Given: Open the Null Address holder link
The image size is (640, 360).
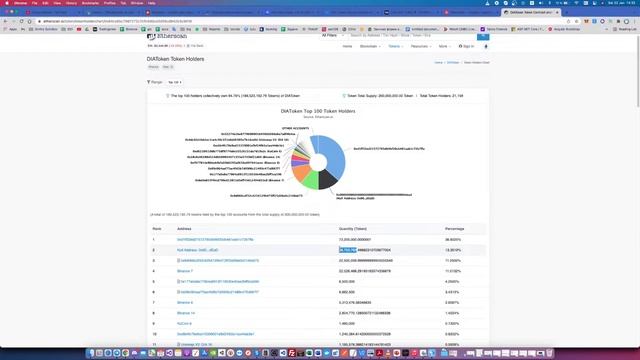Looking at the screenshot, I should (198, 250).
